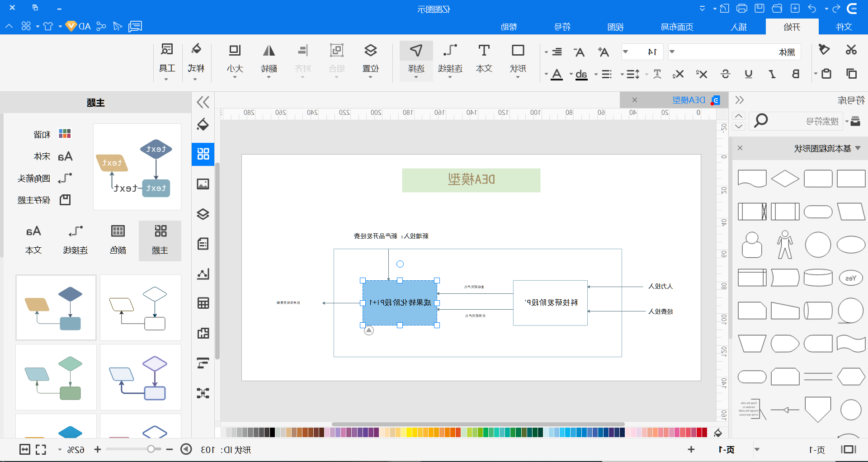868x462 pixels.
Task: Open the font name dropdown arrow
Action: 672,52
